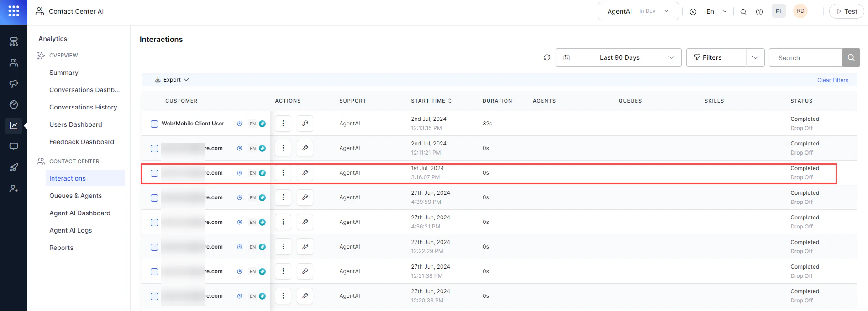Click the 32s duration cell

click(487, 124)
